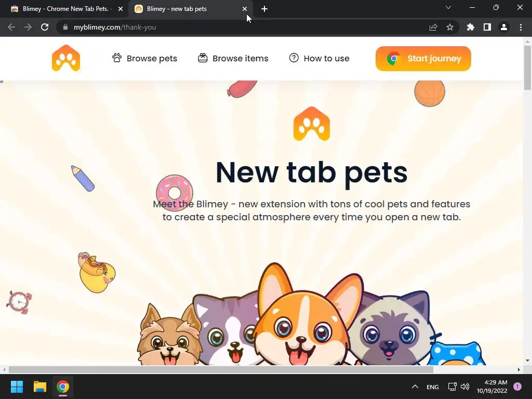Open Browse pets menu link
The height and width of the screenshot is (399, 532).
(x=144, y=58)
